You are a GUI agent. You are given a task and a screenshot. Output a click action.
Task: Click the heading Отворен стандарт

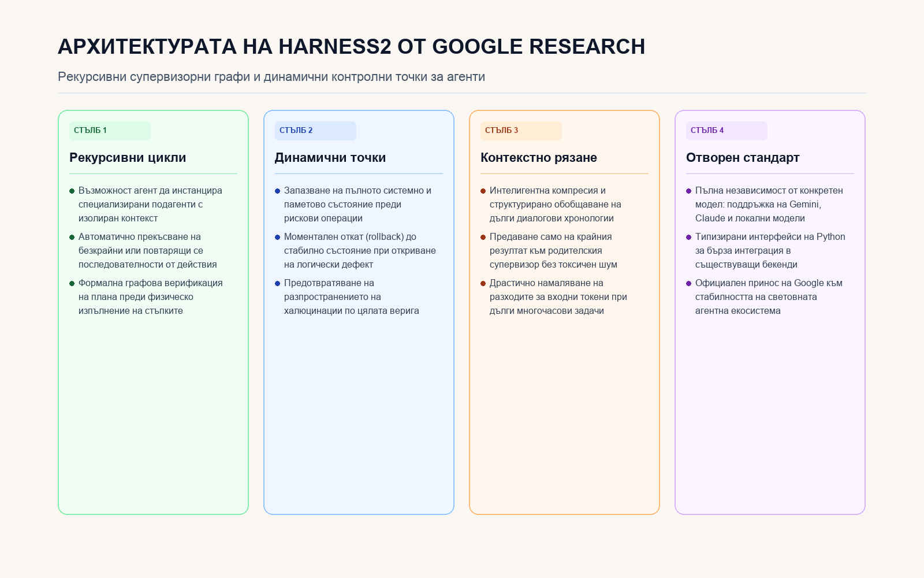(x=743, y=158)
